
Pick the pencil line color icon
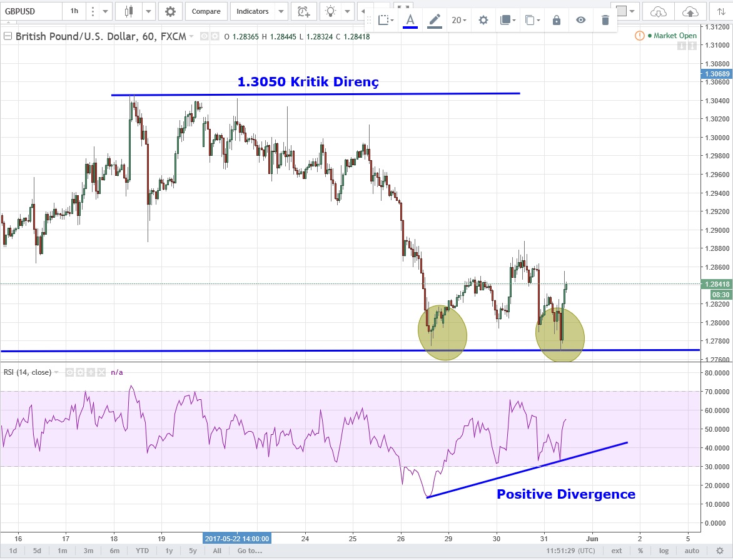click(434, 19)
